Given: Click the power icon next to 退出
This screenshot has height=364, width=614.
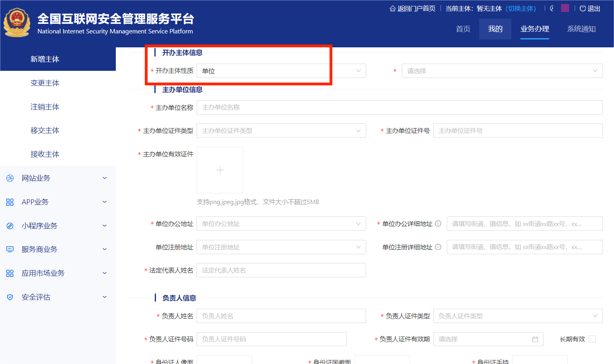Looking at the screenshot, I should pos(582,8).
